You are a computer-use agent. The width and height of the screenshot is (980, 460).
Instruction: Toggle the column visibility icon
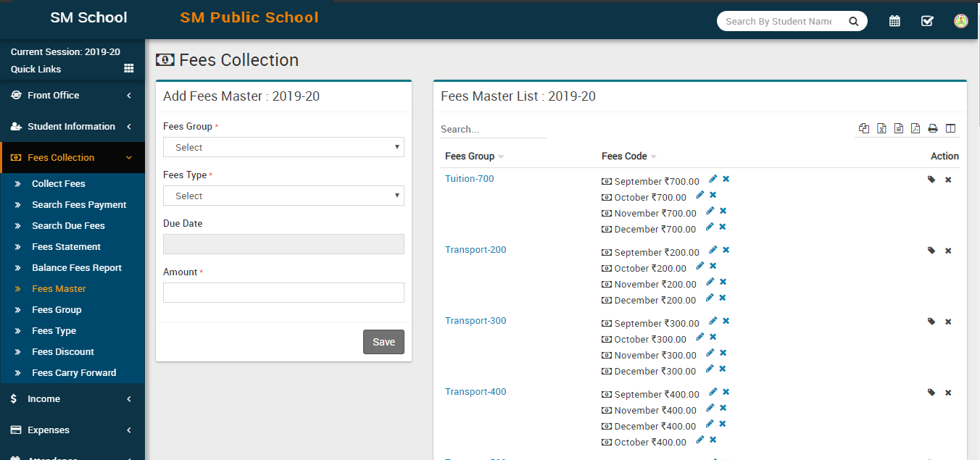click(x=950, y=128)
